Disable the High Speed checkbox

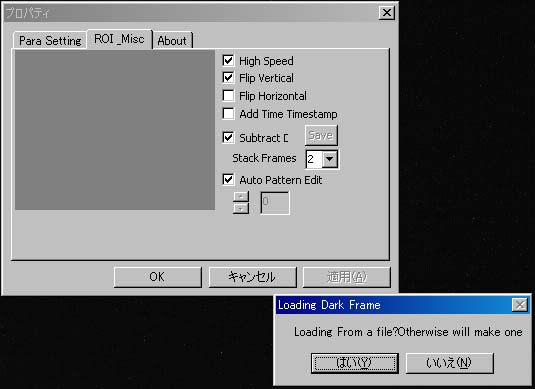(x=228, y=60)
